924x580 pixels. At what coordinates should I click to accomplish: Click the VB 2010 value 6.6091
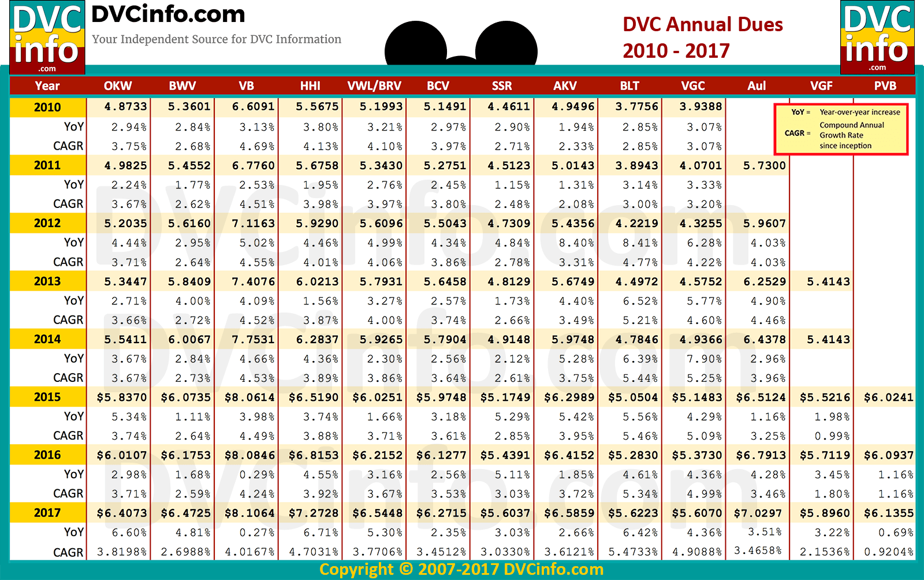[253, 107]
